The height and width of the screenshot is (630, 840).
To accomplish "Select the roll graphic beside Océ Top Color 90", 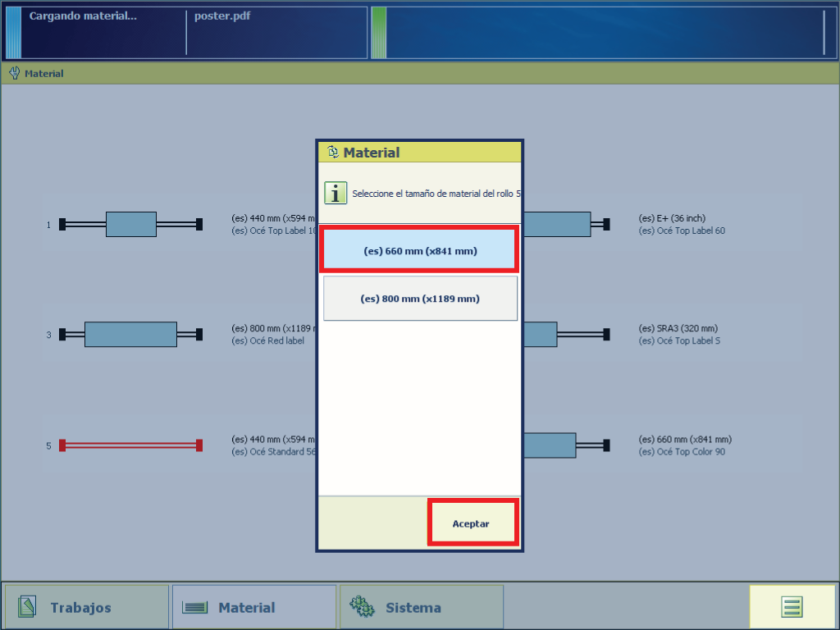I will pos(567,445).
